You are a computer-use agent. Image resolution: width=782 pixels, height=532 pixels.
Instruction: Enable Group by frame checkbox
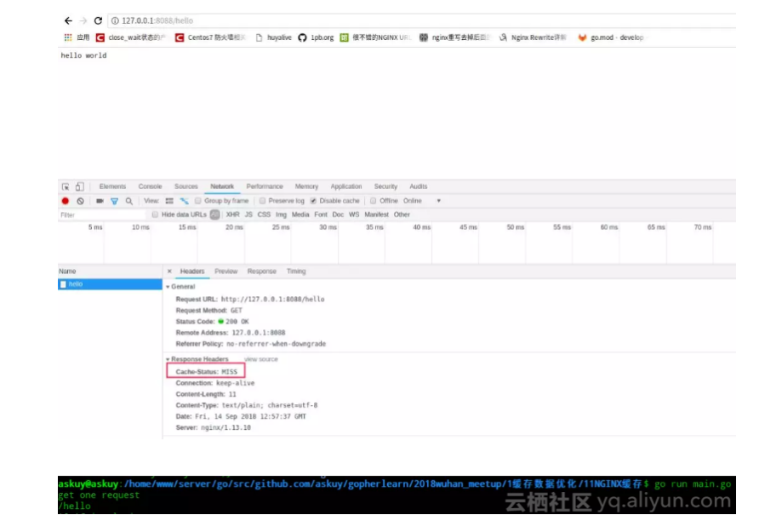tap(198, 201)
